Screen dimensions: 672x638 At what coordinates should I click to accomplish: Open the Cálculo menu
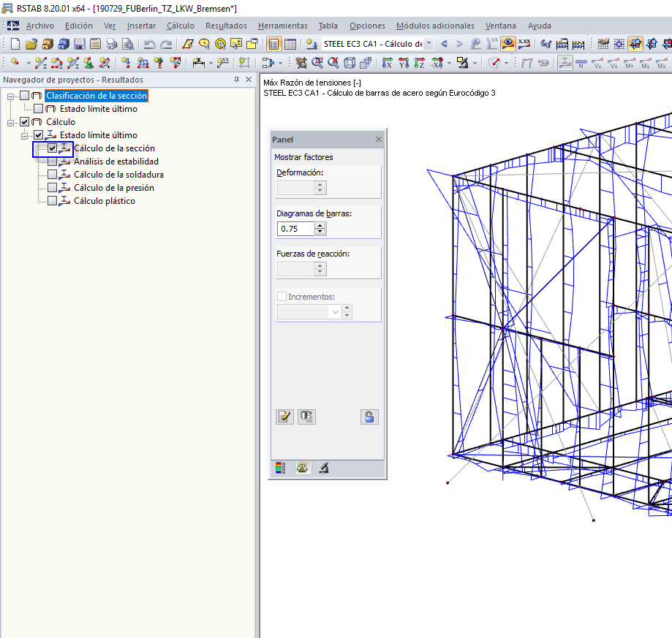click(181, 26)
